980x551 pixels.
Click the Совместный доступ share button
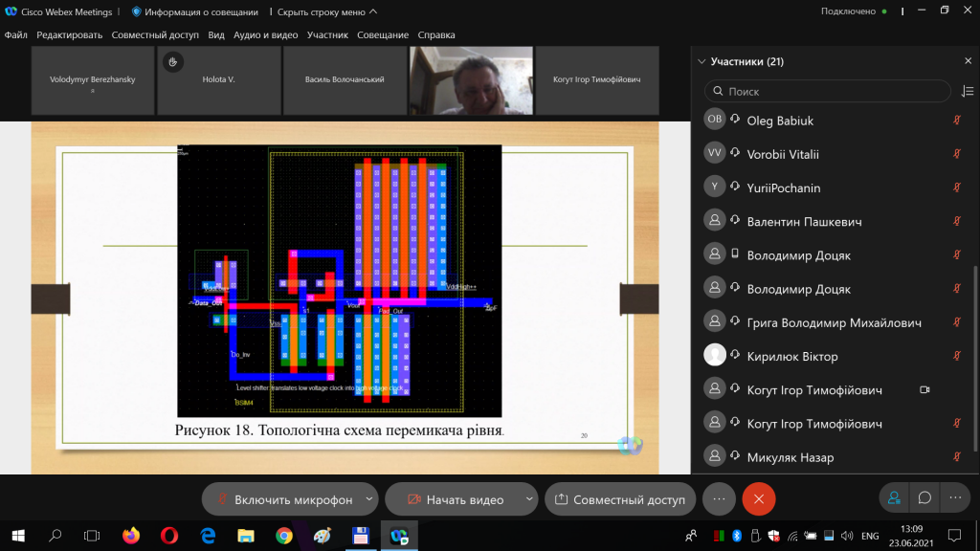620,499
